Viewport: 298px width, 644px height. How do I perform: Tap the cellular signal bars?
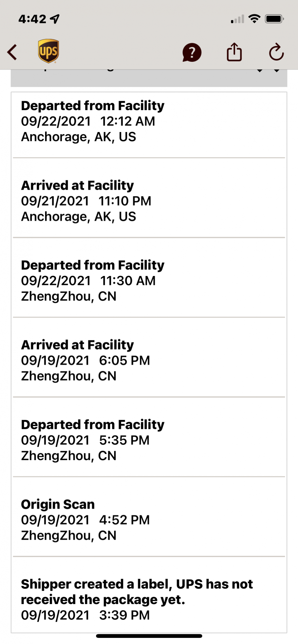tap(237, 20)
